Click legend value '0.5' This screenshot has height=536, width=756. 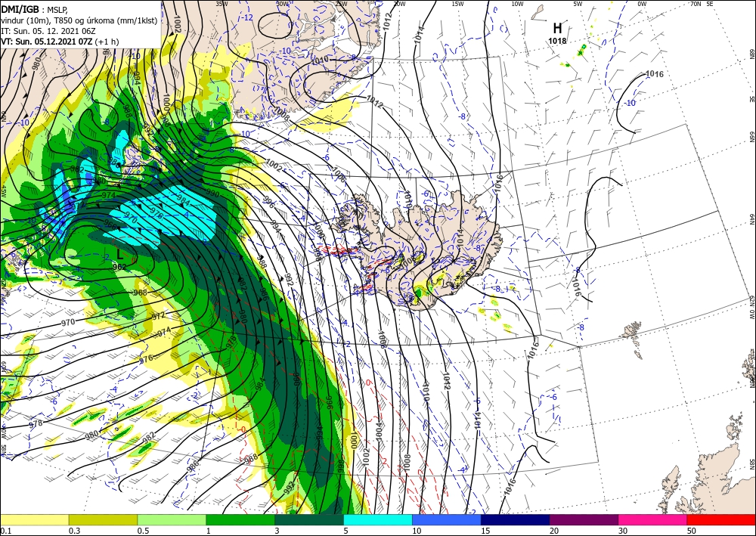tap(143, 531)
